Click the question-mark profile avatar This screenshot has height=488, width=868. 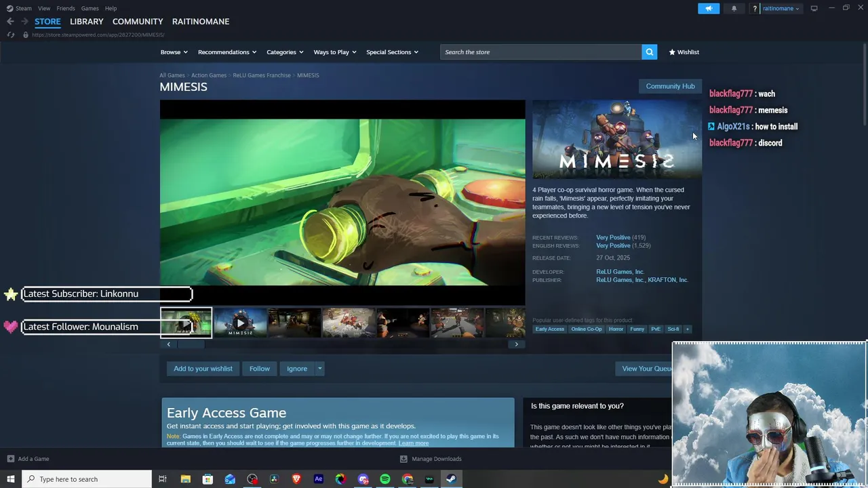(x=755, y=9)
